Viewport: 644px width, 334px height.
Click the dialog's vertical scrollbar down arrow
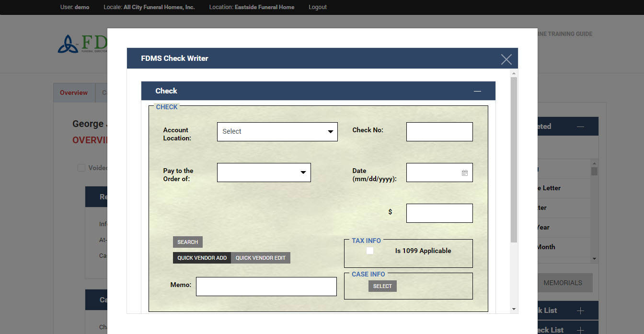point(514,309)
